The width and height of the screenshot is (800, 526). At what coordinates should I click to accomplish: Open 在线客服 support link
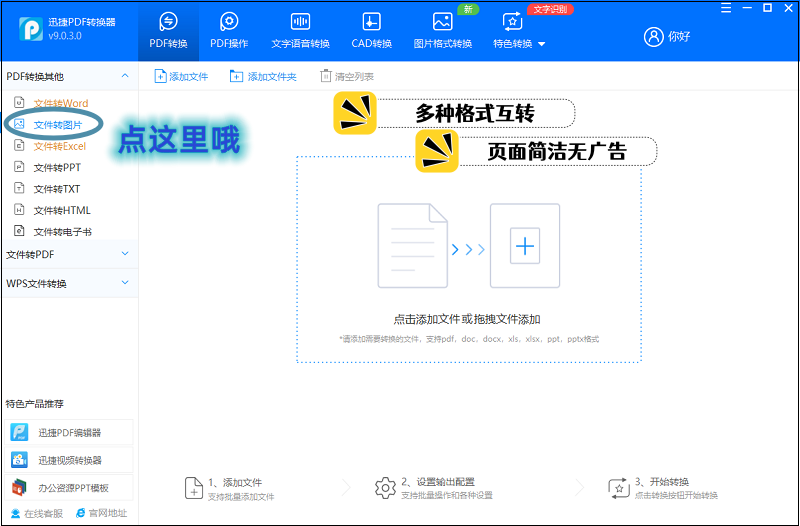point(37,513)
